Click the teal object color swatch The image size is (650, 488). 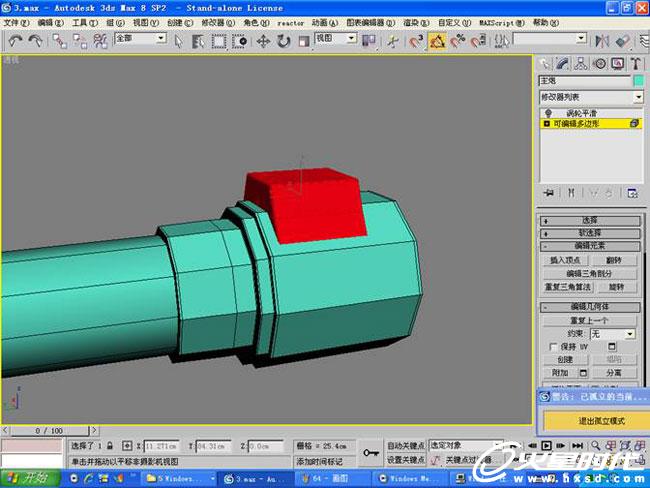[x=639, y=81]
